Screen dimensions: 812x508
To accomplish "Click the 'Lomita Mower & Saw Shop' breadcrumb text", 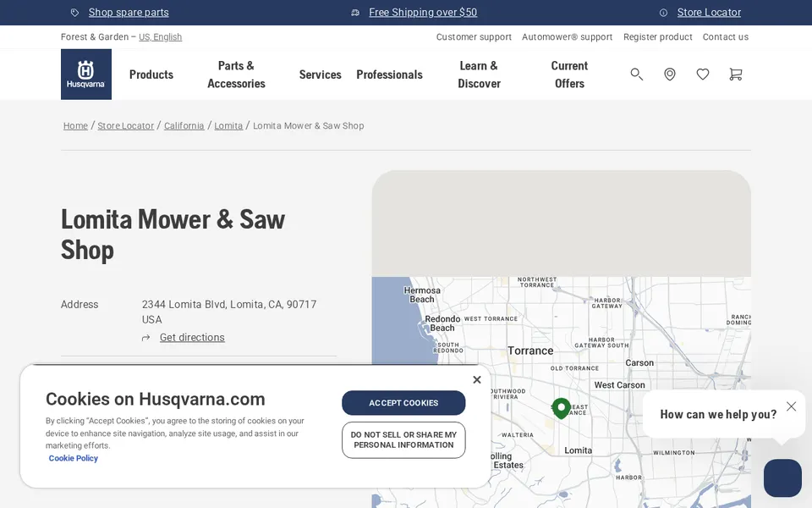I will click(309, 126).
